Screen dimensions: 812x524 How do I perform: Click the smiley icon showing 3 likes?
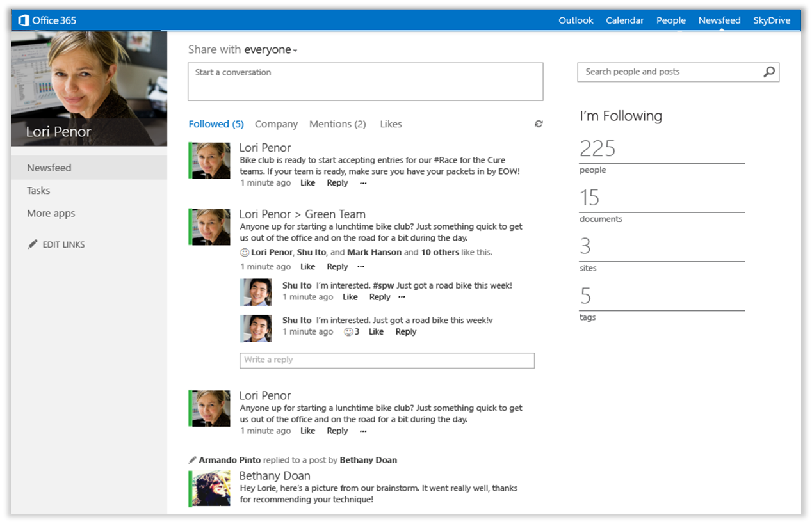[348, 331]
